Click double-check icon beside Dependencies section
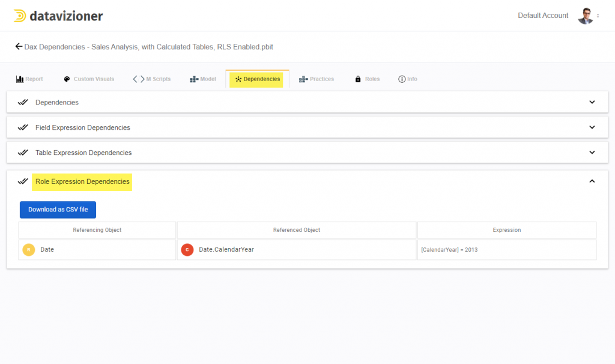615x364 pixels. pos(23,102)
